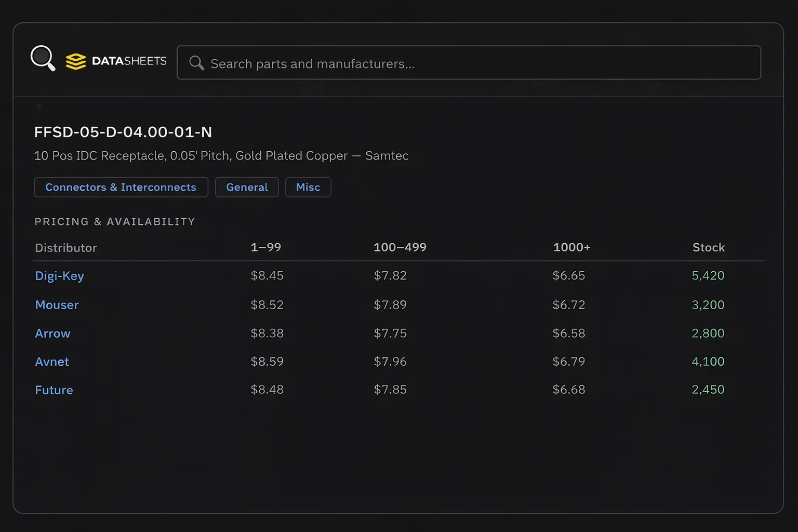Click the Stock column header

click(x=709, y=247)
